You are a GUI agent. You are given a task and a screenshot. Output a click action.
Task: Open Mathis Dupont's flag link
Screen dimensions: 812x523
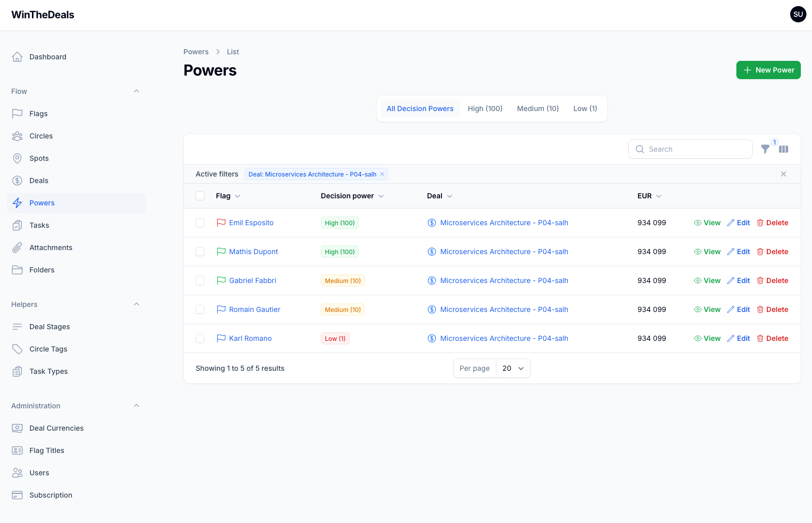coord(253,252)
